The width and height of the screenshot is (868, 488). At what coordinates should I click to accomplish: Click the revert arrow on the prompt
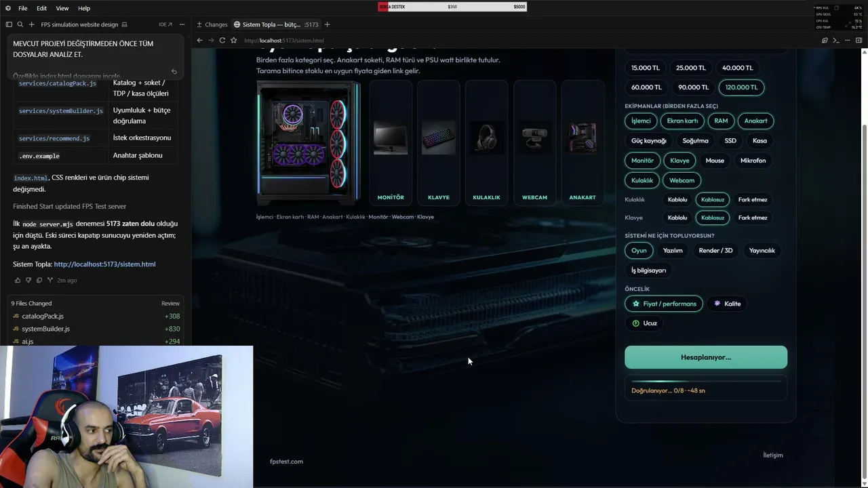pyautogui.click(x=174, y=71)
